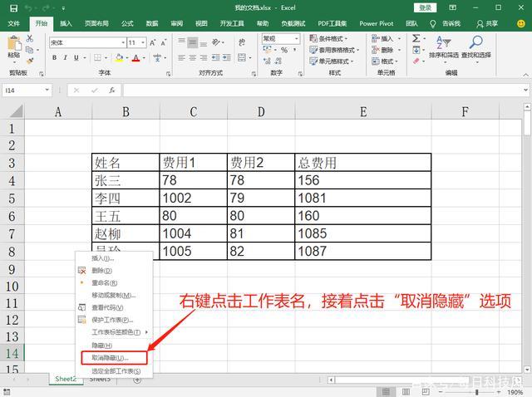The height and width of the screenshot is (397, 532).
Task: Click the Increase Decimal icon
Action: tap(267, 61)
